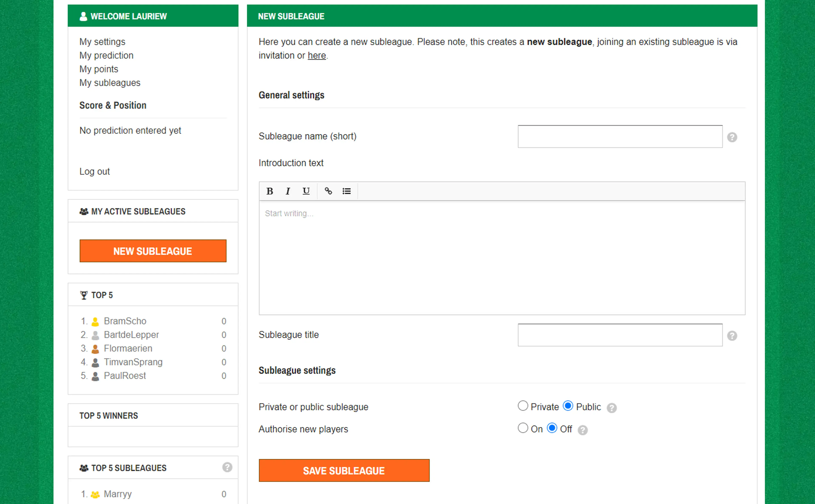Open My settings in sidebar
The image size is (815, 504).
(x=102, y=42)
